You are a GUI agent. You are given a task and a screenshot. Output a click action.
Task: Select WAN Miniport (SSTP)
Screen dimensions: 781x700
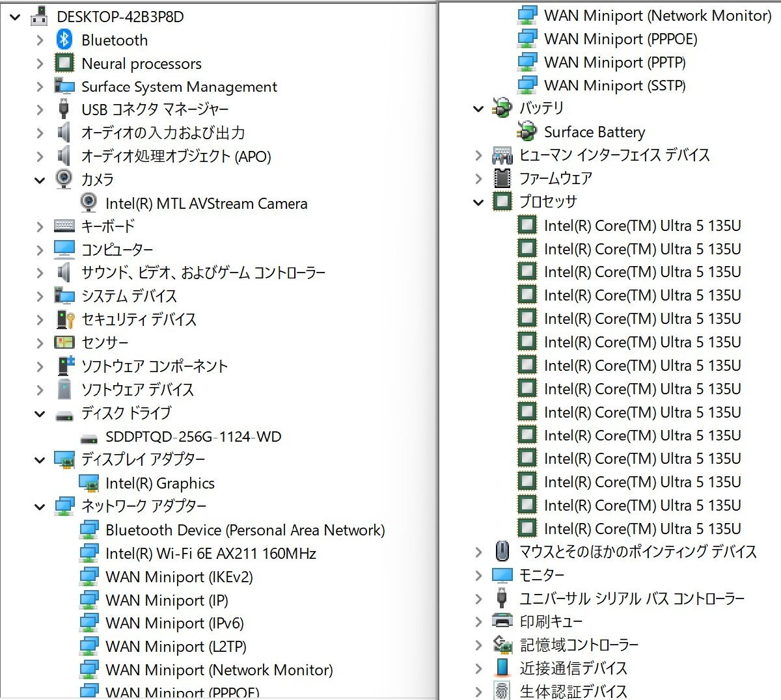615,85
